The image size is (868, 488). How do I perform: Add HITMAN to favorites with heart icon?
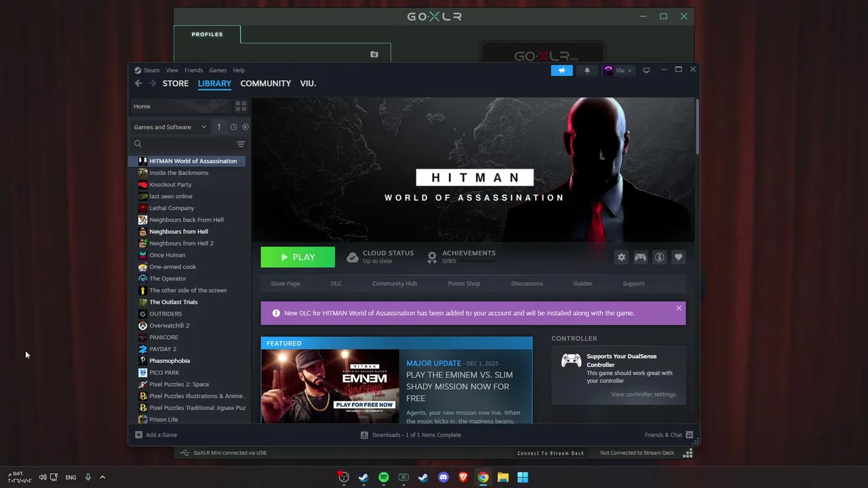(678, 258)
